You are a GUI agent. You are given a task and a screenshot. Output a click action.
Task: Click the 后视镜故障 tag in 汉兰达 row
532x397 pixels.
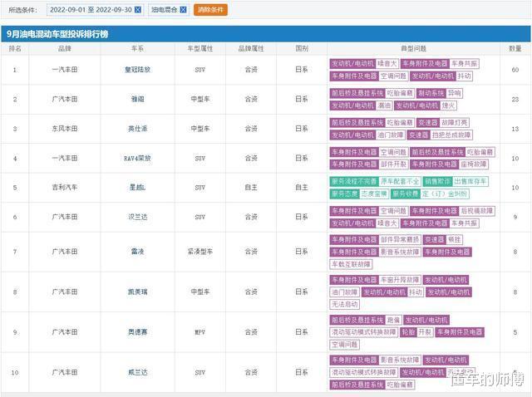tap(476, 211)
